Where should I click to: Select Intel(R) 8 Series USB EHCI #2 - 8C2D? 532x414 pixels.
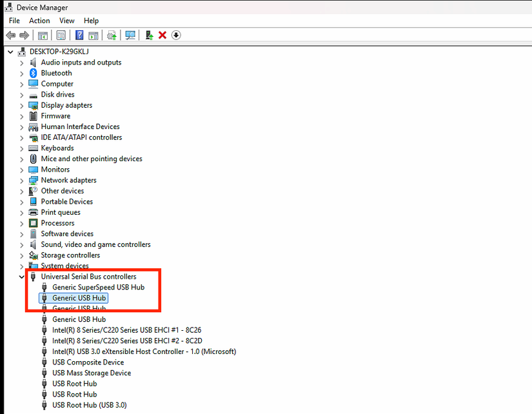point(127,340)
